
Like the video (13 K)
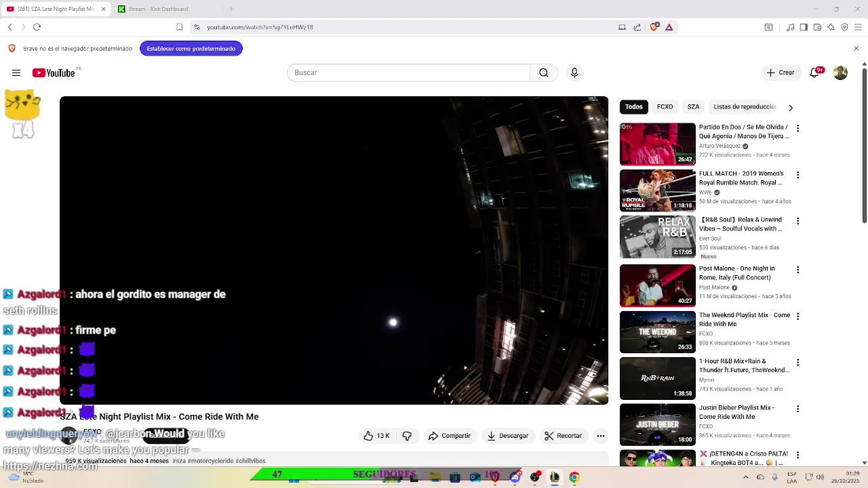click(x=376, y=436)
